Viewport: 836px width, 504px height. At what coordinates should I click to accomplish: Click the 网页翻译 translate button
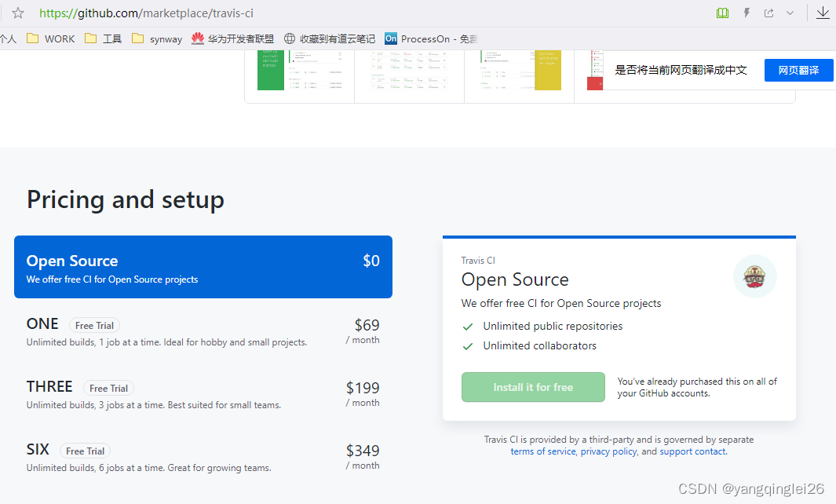798,70
